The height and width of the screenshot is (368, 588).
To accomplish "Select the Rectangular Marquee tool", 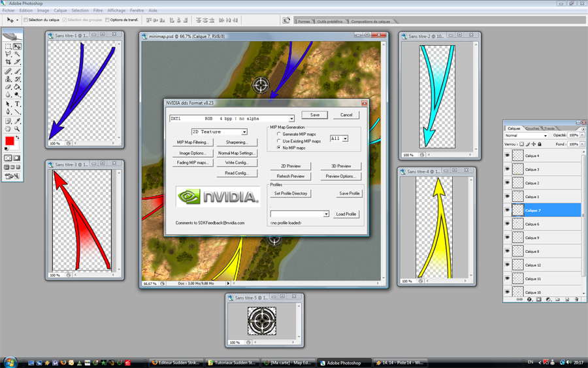I will [8, 46].
